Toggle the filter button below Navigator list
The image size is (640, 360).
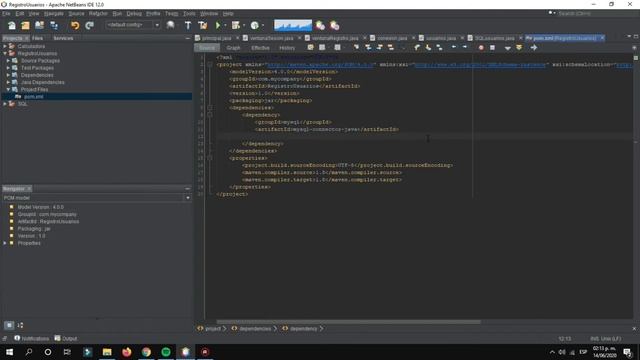[9, 325]
